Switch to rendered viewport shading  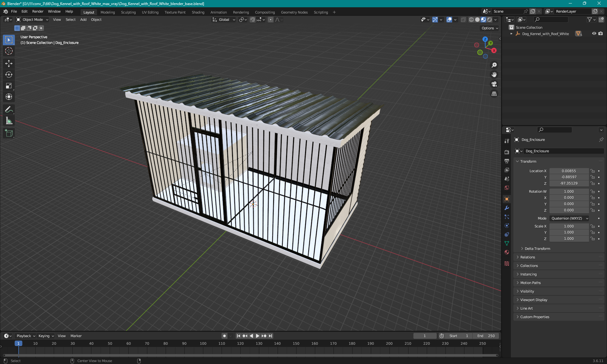(489, 20)
